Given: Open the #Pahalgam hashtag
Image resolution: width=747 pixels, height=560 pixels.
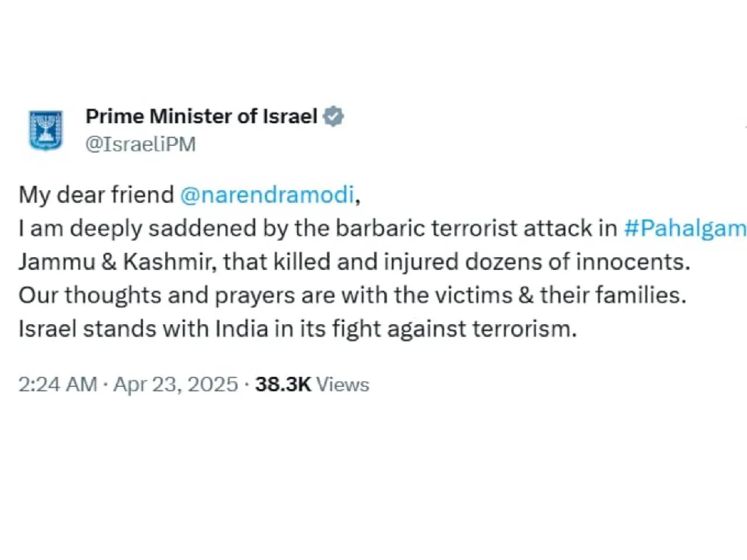Looking at the screenshot, I should (x=685, y=228).
